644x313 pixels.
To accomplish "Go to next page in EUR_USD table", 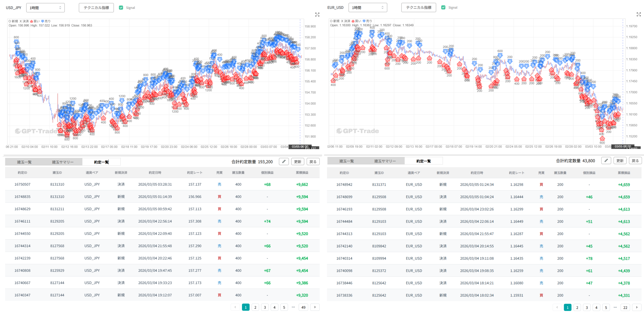I will 636,307.
